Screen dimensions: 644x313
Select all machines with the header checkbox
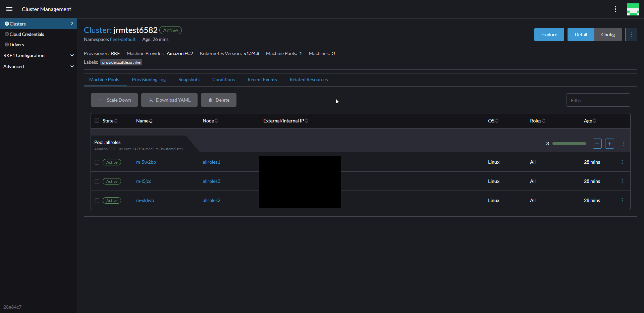(97, 121)
